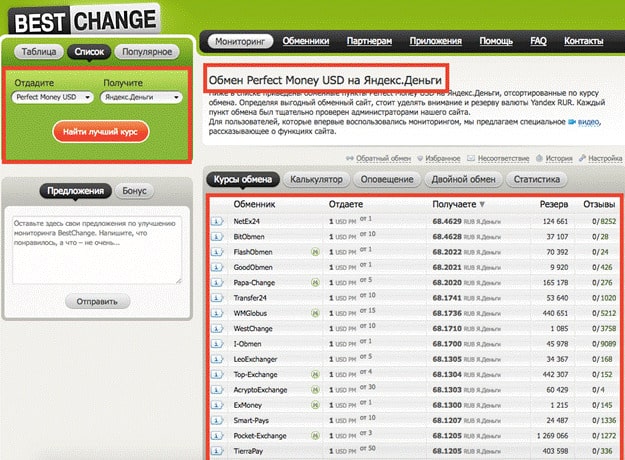Open info icon for Transfer24 row
The image size is (625, 460).
click(217, 298)
